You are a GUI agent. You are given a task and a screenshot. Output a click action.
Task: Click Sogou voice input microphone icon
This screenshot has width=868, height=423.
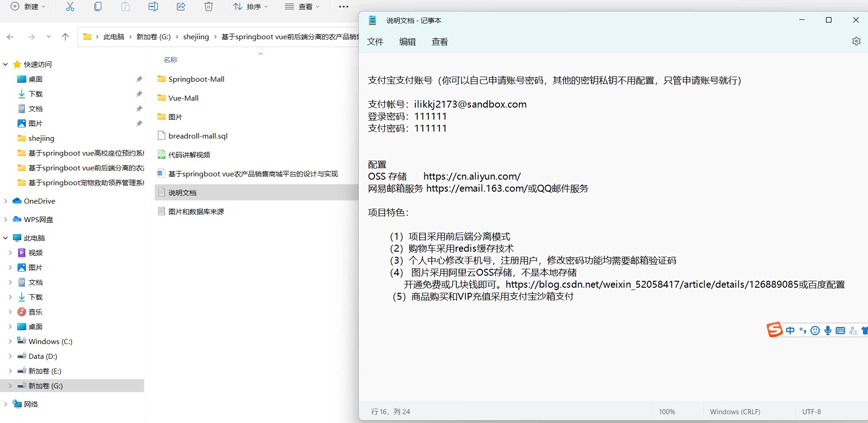click(x=828, y=331)
